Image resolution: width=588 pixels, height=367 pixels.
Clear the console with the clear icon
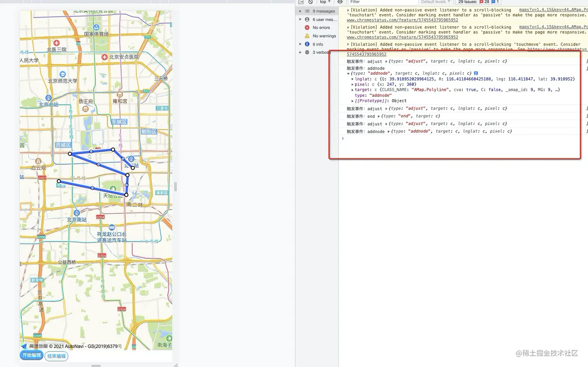pyautogui.click(x=310, y=2)
